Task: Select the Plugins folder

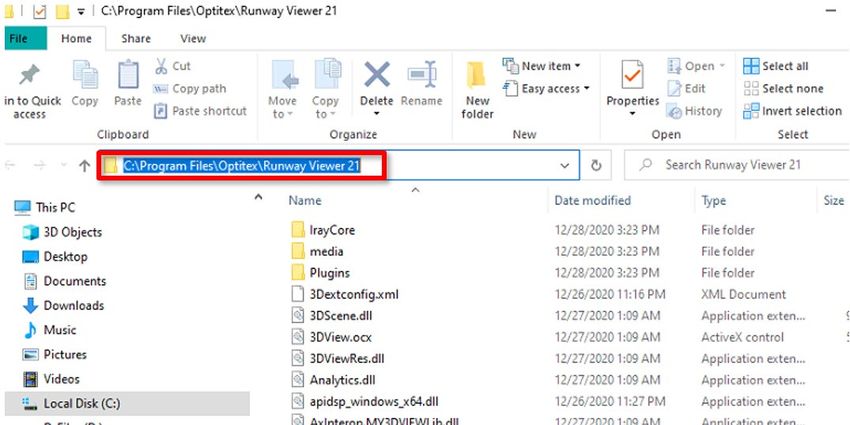Action: point(320,273)
